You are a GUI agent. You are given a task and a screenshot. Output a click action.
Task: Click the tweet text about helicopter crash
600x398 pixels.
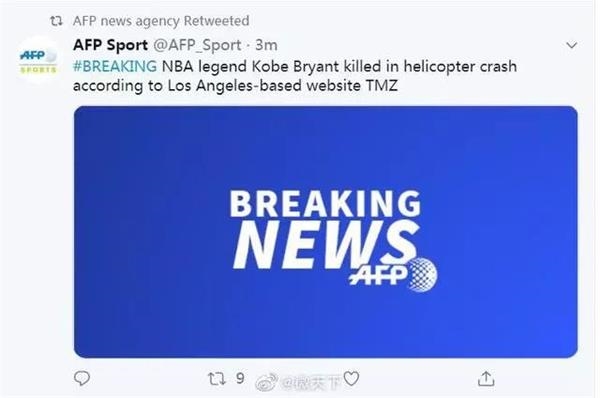[295, 76]
